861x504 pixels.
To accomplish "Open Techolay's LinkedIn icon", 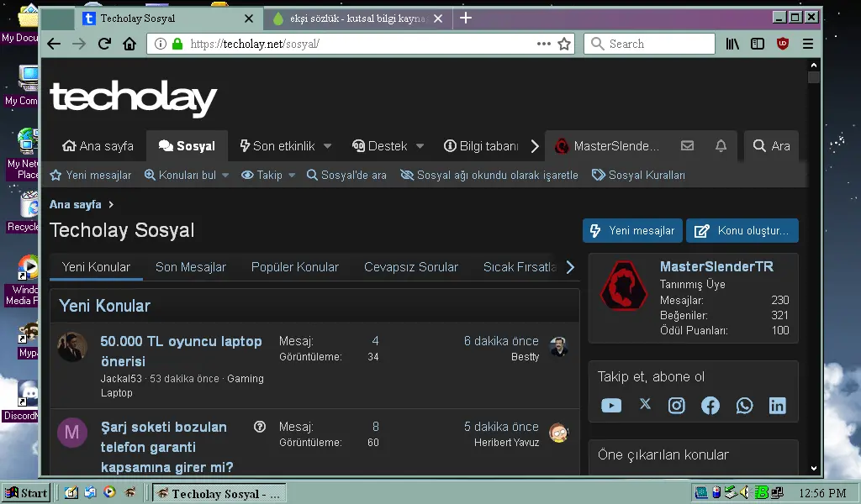I will pos(778,406).
